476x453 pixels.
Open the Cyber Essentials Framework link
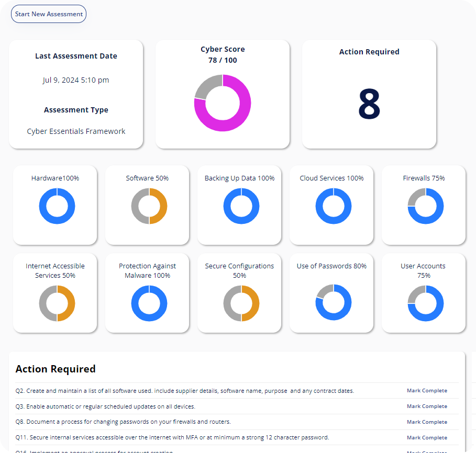pyautogui.click(x=76, y=131)
